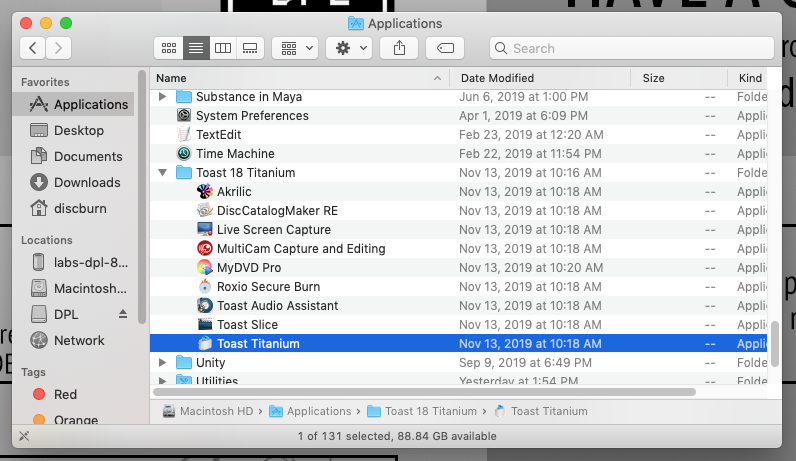796x461 pixels.
Task: Expand the Utilities folder
Action: coord(162,380)
